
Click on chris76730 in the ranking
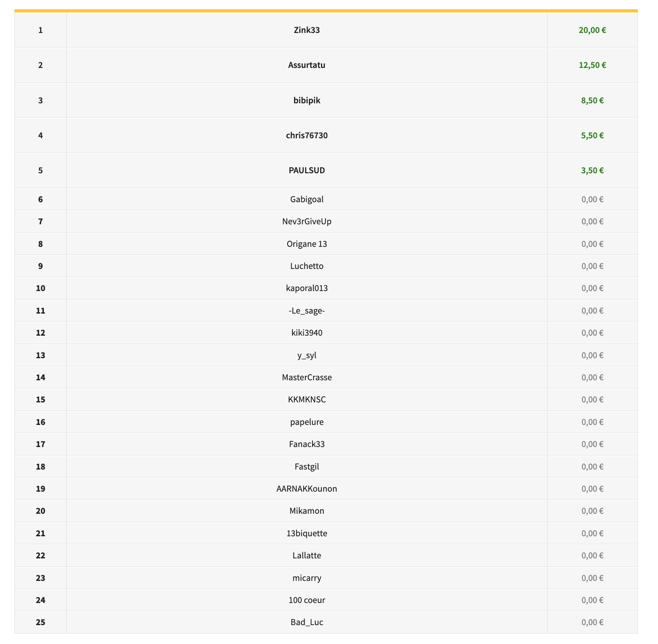click(307, 135)
